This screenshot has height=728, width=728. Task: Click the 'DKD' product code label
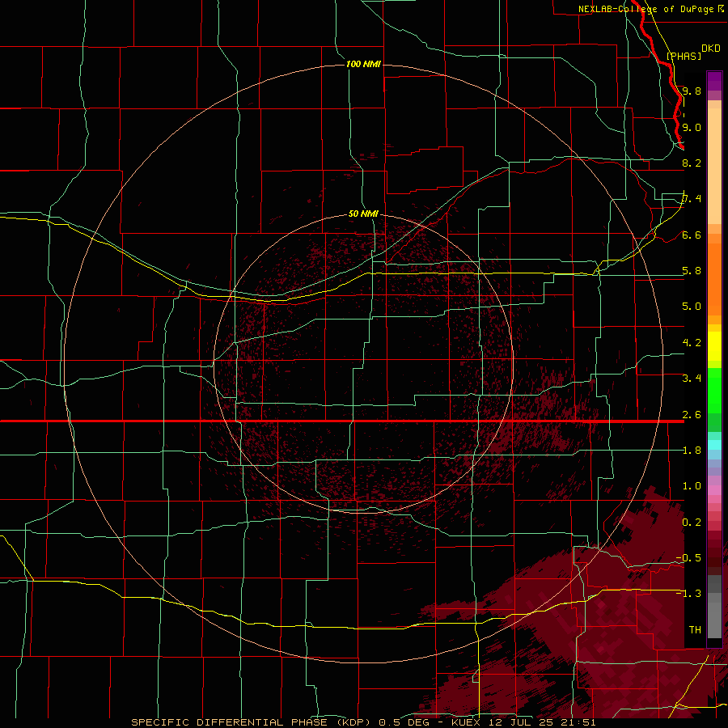[x=711, y=49]
